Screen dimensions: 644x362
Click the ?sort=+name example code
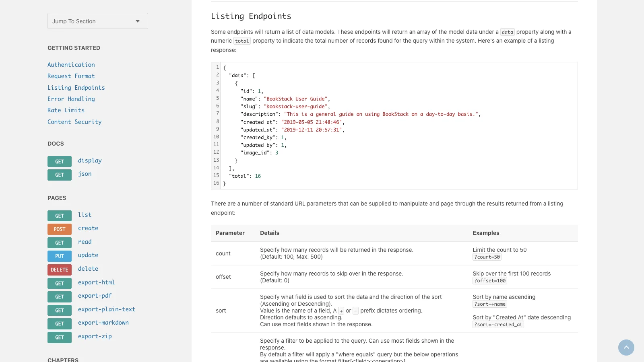click(490, 304)
